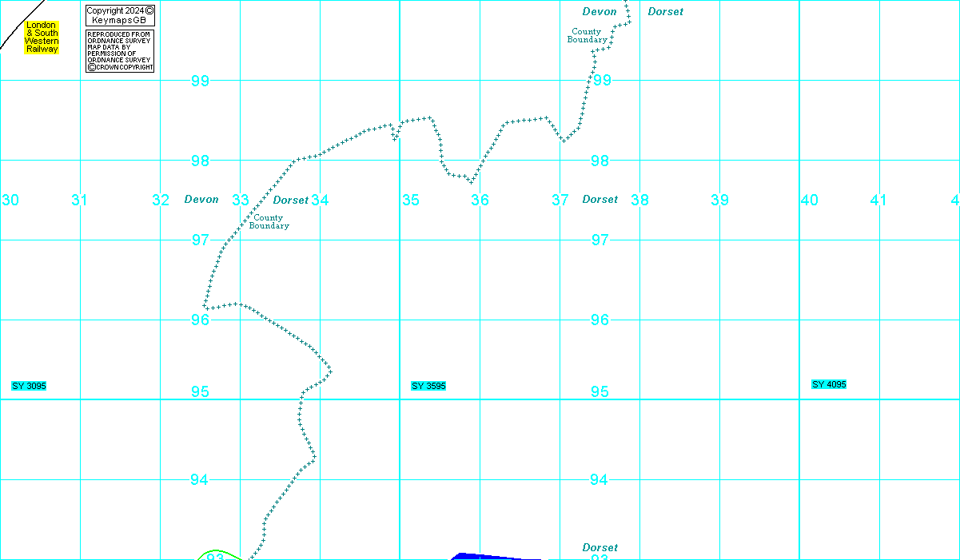This screenshot has height=560, width=960.
Task: Click the Devon label beside grid number 32
Action: 201,200
